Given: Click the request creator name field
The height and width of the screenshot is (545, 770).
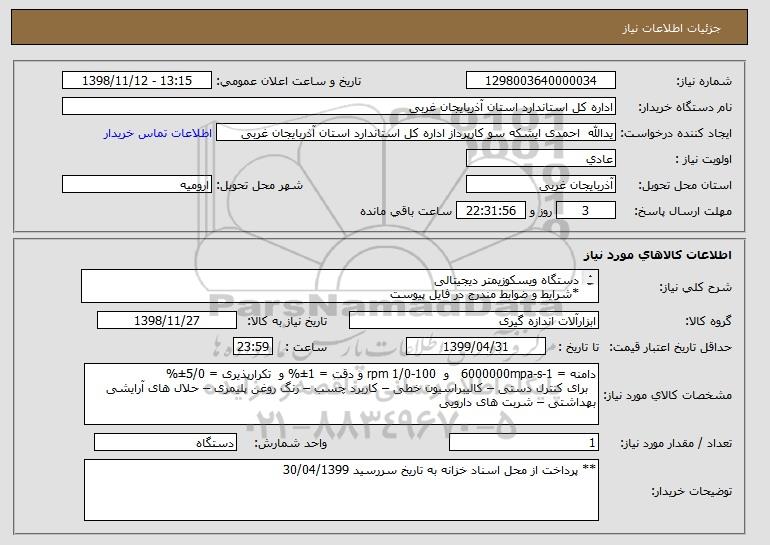Looking at the screenshot, I should click(416, 133).
